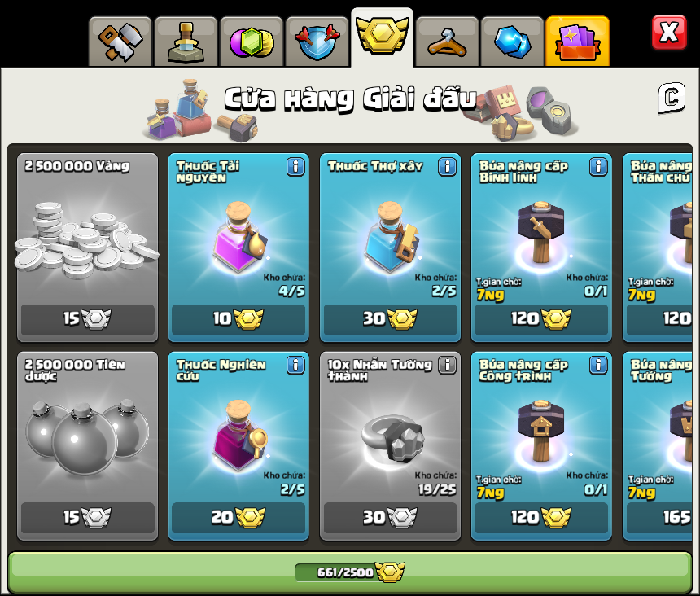Select the shield with arrows tab
The image size is (700, 596).
click(x=317, y=42)
